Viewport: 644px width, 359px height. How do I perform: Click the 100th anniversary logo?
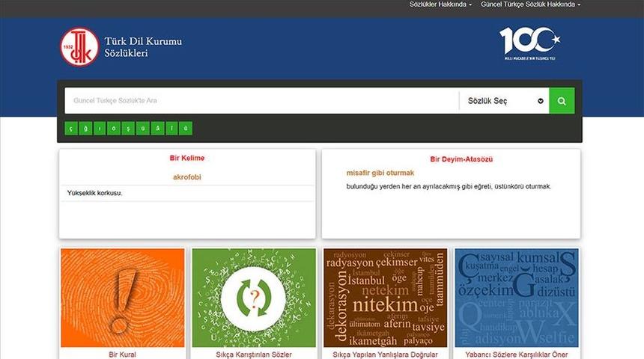(x=529, y=43)
